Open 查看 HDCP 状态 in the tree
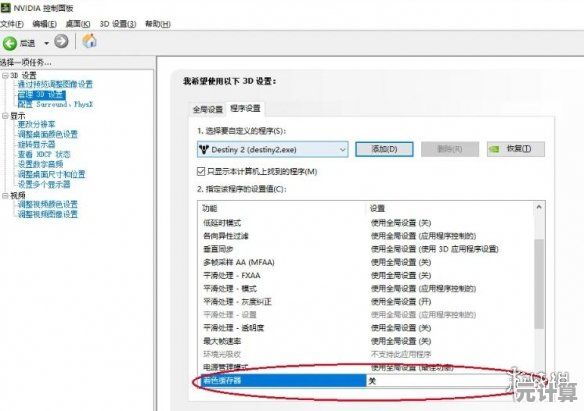 44,154
